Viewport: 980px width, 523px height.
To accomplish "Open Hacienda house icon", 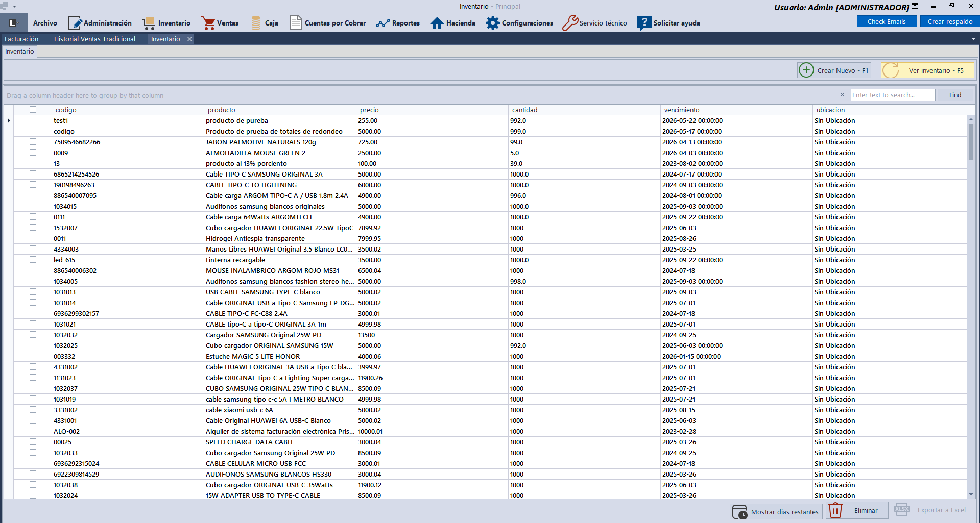I will [437, 23].
